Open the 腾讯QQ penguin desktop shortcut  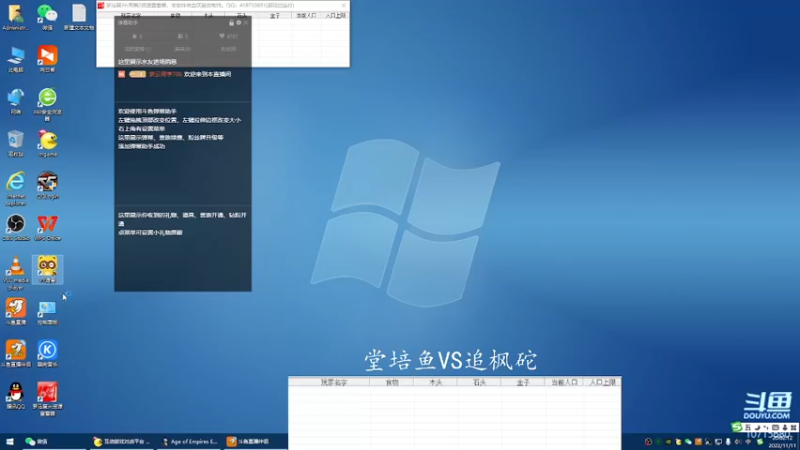pos(16,396)
